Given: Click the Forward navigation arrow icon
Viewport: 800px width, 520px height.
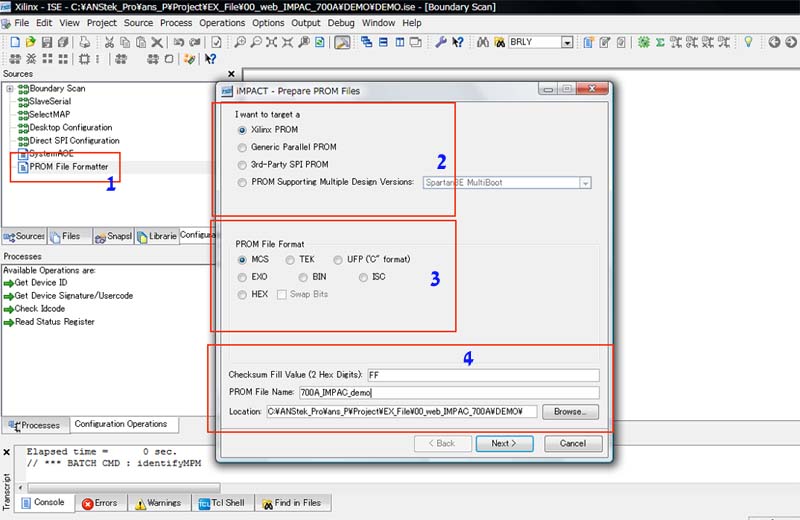Looking at the screenshot, I should pyautogui.click(x=790, y=42).
